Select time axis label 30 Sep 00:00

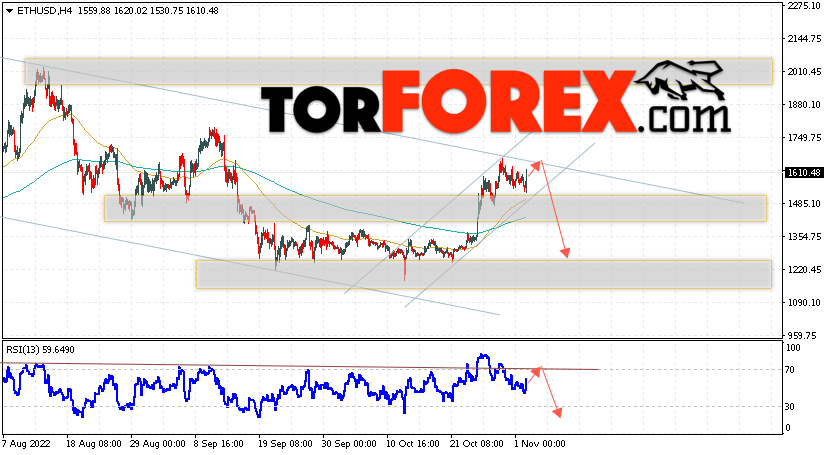[349, 444]
